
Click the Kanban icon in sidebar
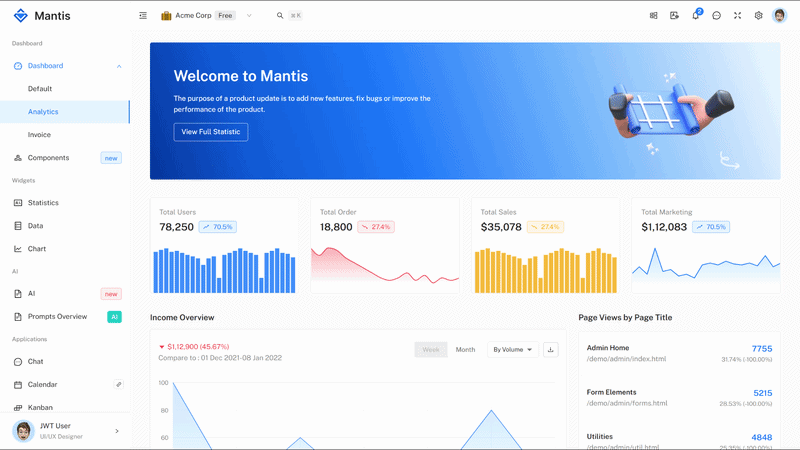(x=18, y=407)
